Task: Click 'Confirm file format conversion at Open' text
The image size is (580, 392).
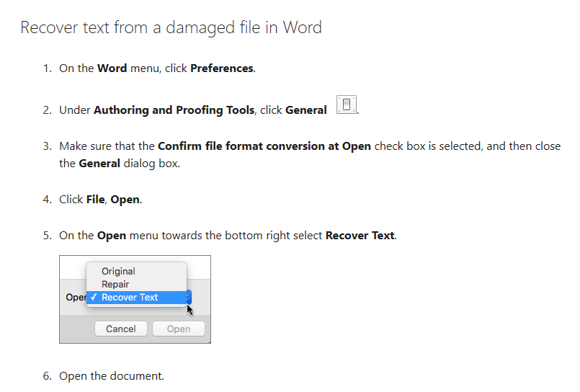Action: [264, 146]
